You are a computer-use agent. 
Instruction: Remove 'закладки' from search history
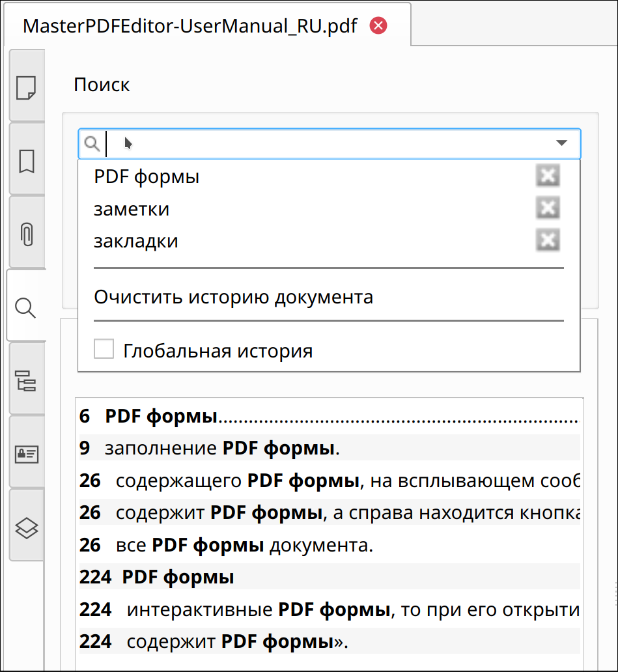point(548,241)
